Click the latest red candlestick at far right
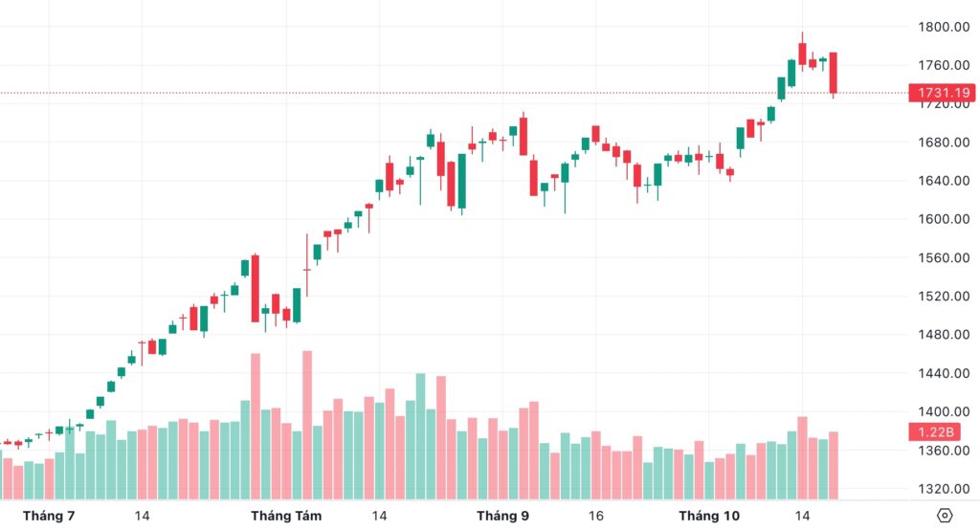Screen dimensions: 980x530 834,73
